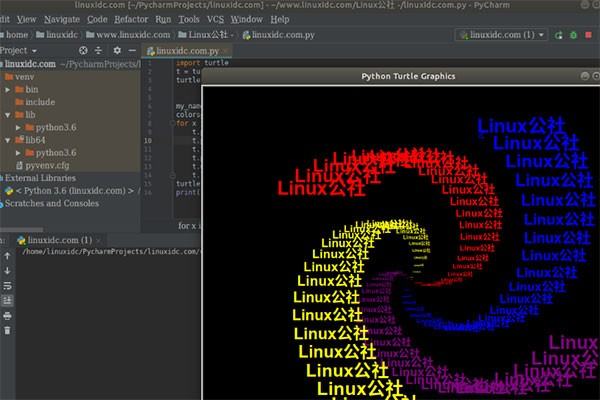Screen dimensions: 600x400
Task: Open the linuxidc.com run configuration dropdown
Action: (x=501, y=34)
